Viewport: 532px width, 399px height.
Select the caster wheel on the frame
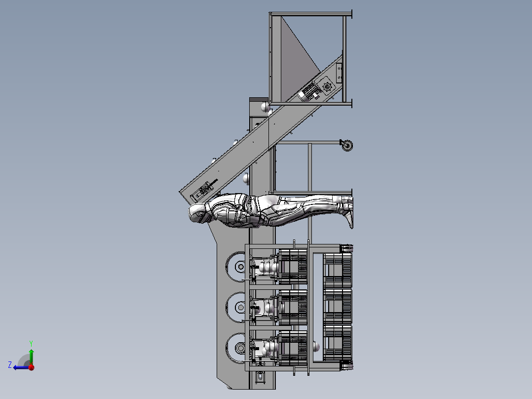pyautogui.click(x=347, y=146)
